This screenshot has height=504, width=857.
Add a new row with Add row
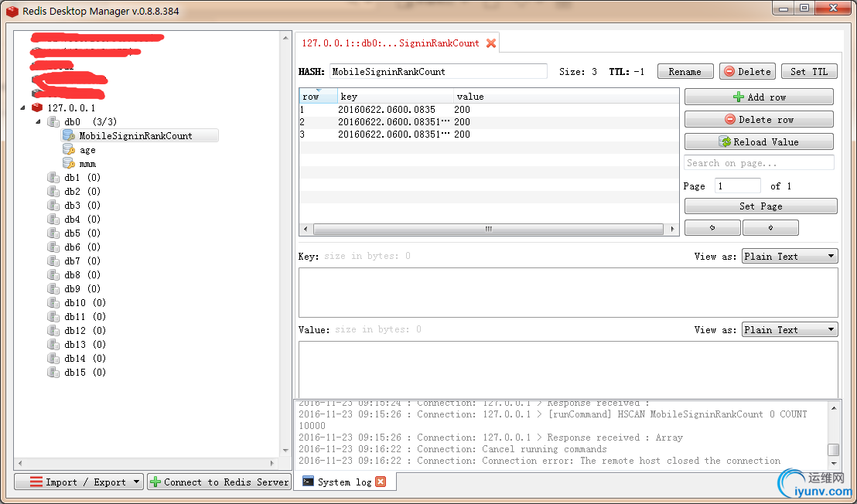pyautogui.click(x=760, y=97)
